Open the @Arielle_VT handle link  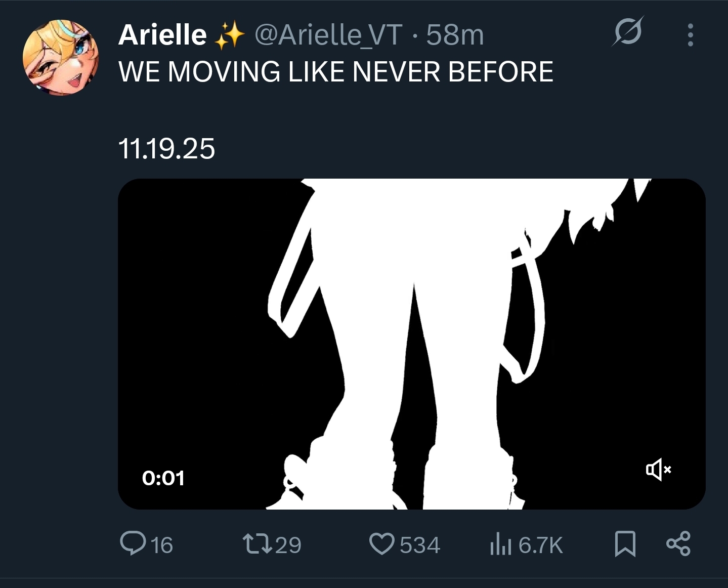click(x=328, y=35)
